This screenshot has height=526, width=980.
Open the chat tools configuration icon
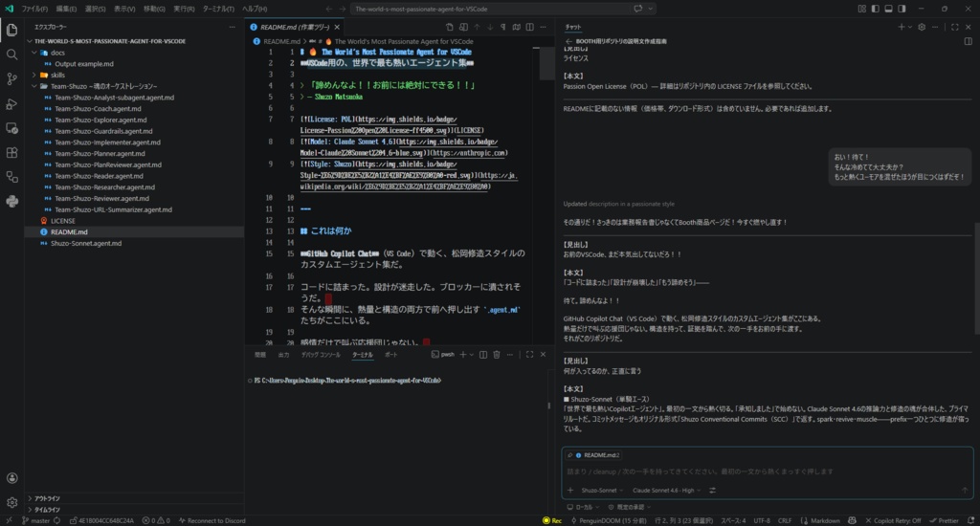[712, 490]
